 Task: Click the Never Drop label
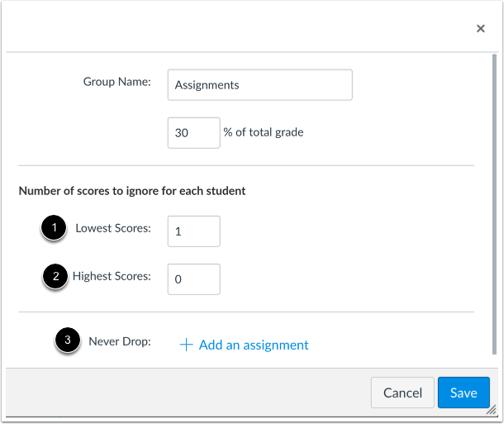pos(120,341)
